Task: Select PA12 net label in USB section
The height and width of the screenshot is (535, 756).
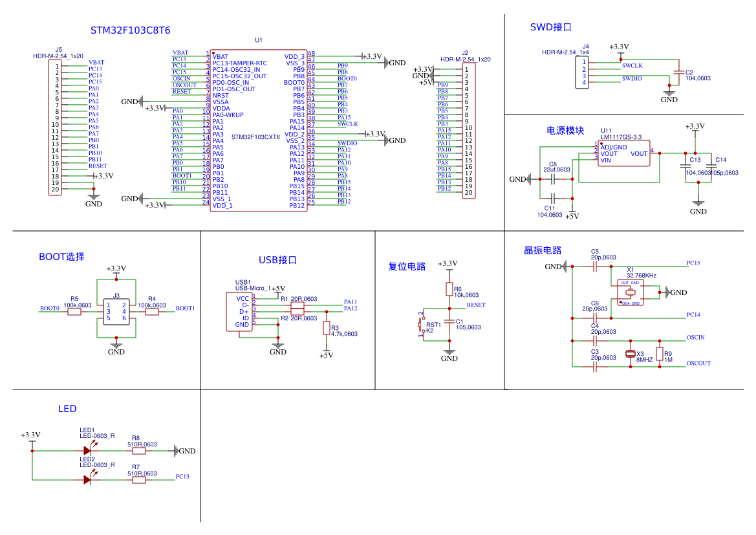Action: (x=351, y=309)
